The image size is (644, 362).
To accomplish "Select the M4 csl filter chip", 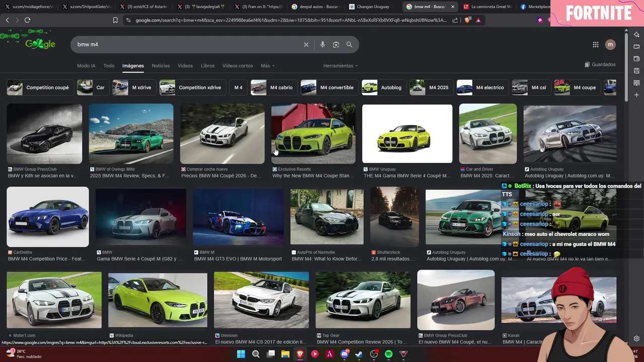I will tap(530, 87).
